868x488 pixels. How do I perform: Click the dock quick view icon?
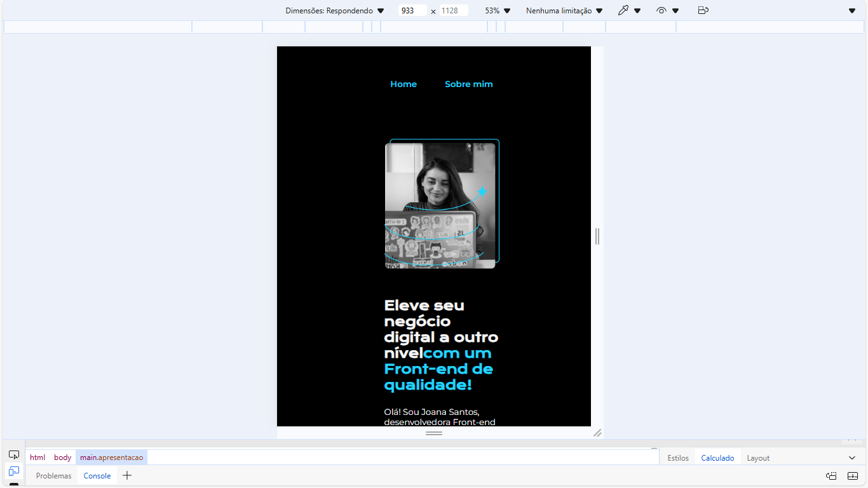point(831,475)
